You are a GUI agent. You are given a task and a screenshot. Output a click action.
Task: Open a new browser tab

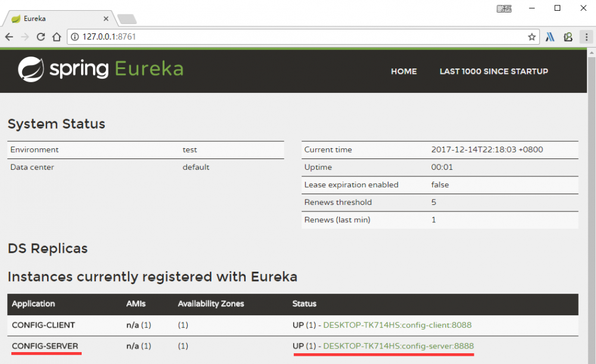click(x=127, y=18)
